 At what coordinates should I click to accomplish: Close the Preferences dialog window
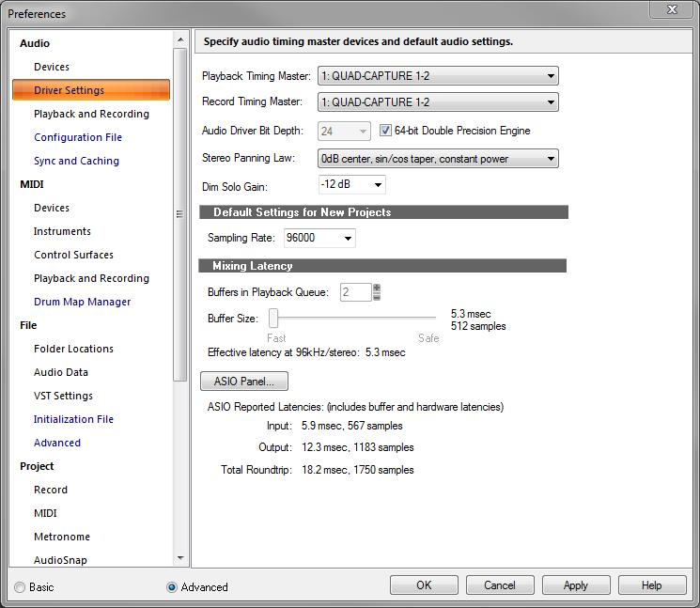click(x=672, y=10)
